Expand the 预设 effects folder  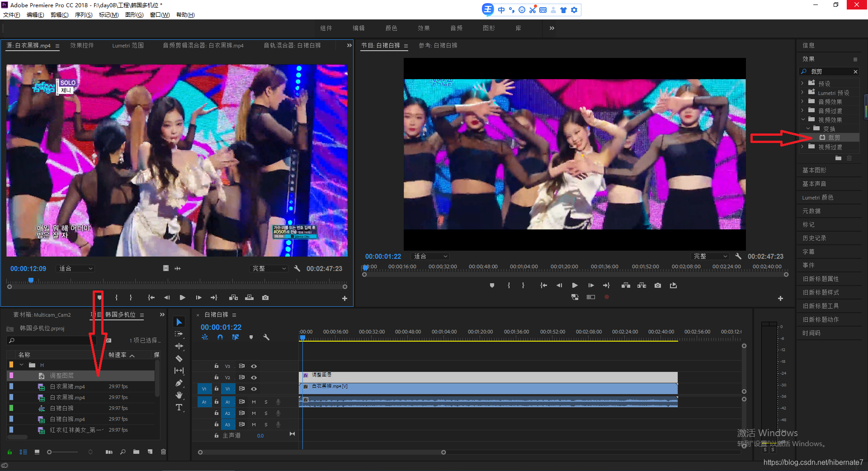tap(802, 83)
